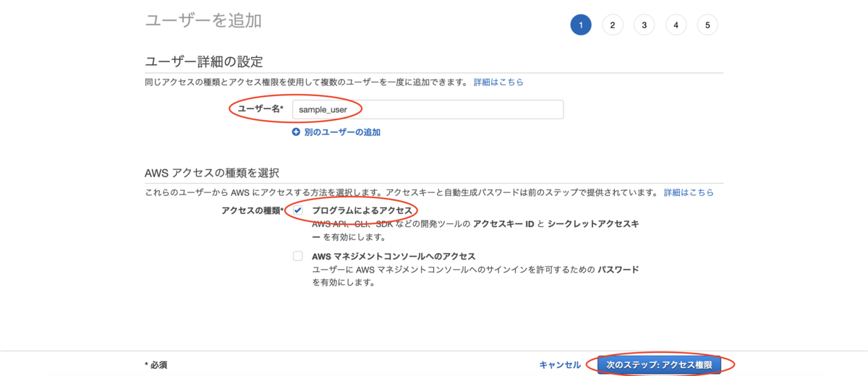Screen dimensions: 868x376
Task: Click the user name field containing sample_user
Action: [427, 109]
